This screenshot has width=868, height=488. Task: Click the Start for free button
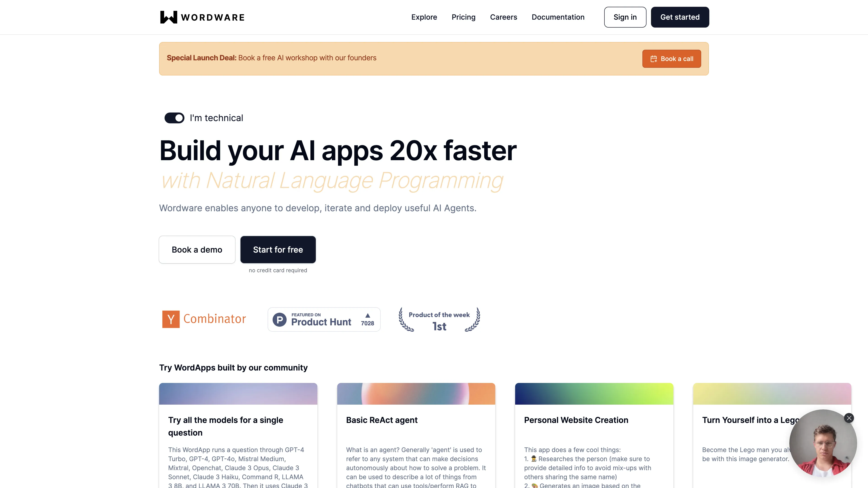[278, 249]
